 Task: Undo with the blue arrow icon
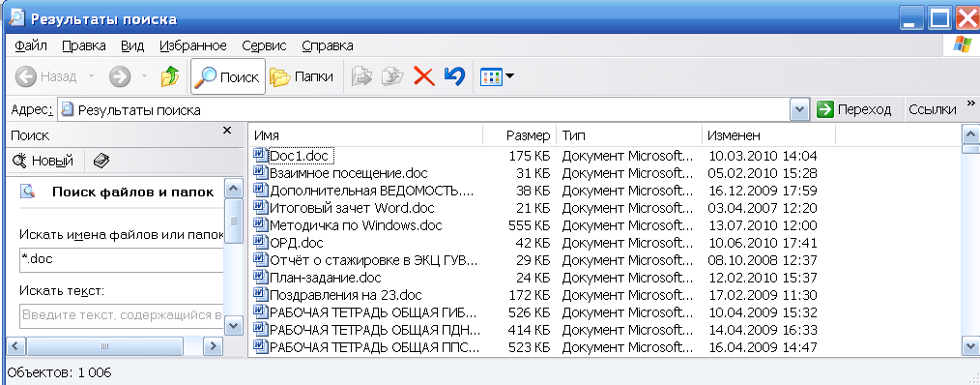click(x=454, y=76)
